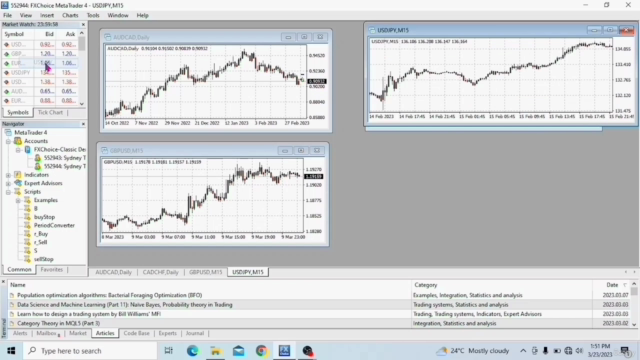Minimize the GBPUSD,M15 chart window
This screenshot has height=360, width=640.
tap(285, 151)
